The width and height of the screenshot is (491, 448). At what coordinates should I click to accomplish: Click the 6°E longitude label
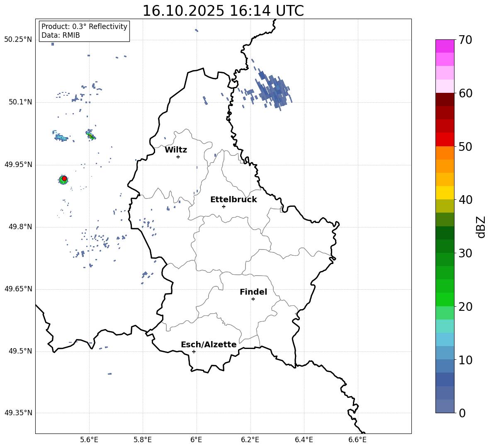(x=196, y=440)
